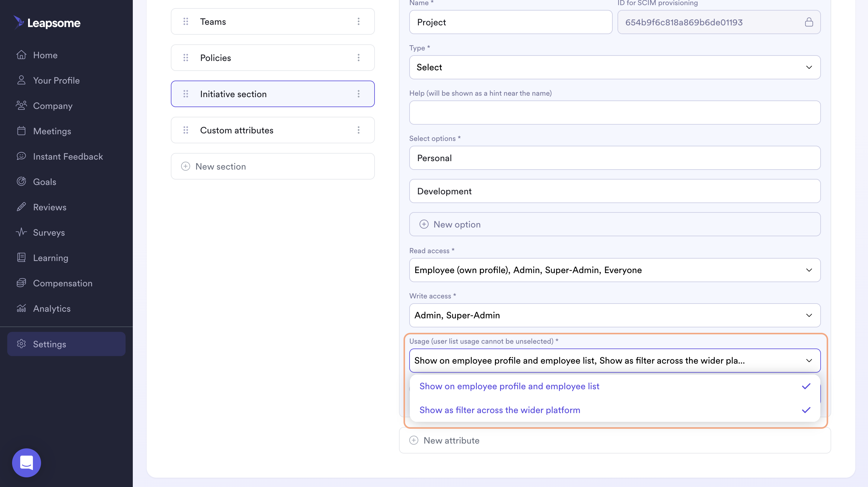Click the Compensation coins icon
Viewport: 868px width, 487px height.
tap(21, 282)
